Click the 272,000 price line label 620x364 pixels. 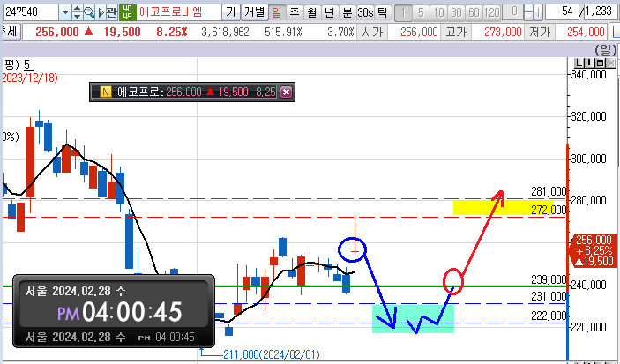549,211
